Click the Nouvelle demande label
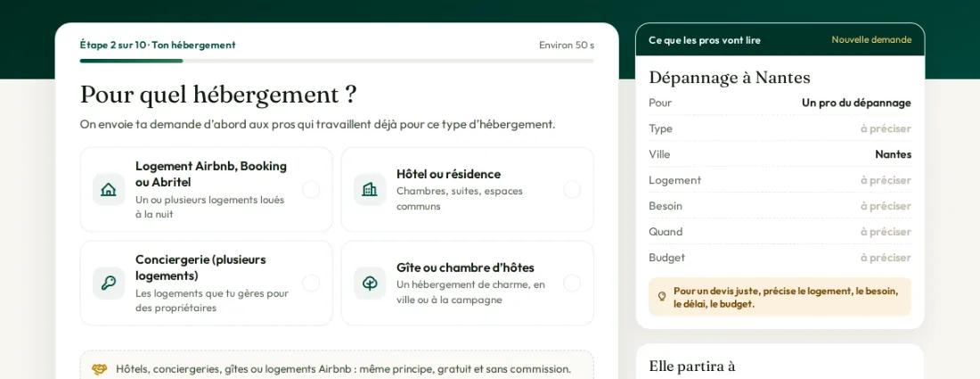Viewport: 980px width, 379px height. [x=871, y=40]
